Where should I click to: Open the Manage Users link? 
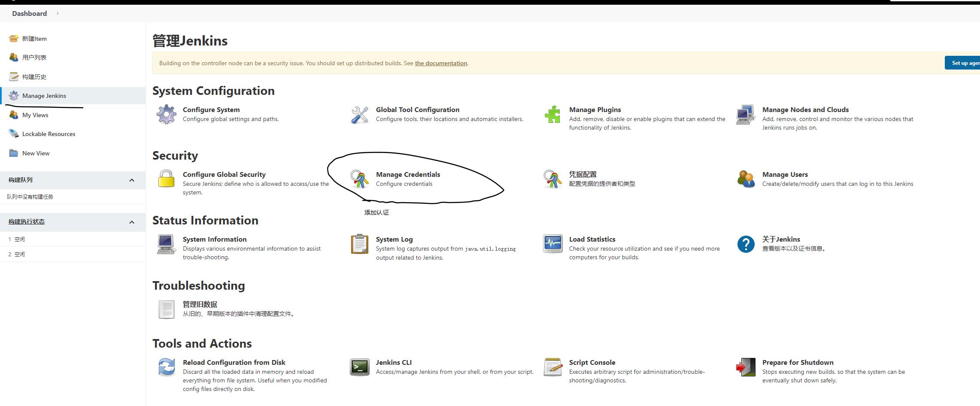click(x=785, y=175)
